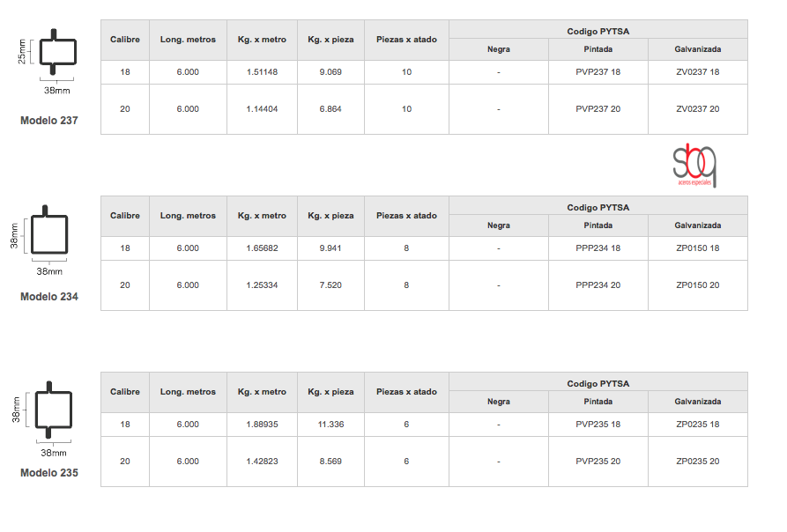
Task: Click the Modelo 237 profile diagram
Action: [x=53, y=53]
